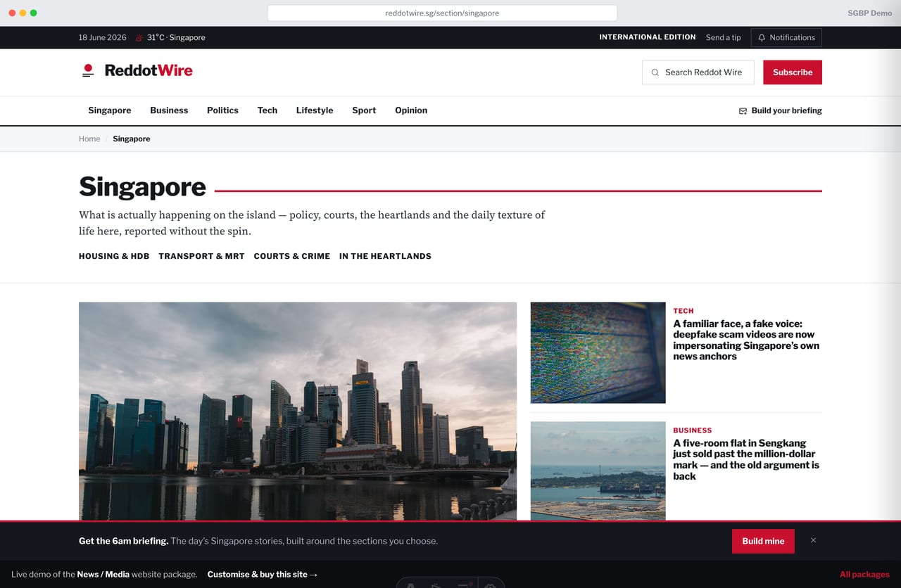The height and width of the screenshot is (588, 901).
Task: Click the ReddotWire logo icon
Action: coord(88,70)
